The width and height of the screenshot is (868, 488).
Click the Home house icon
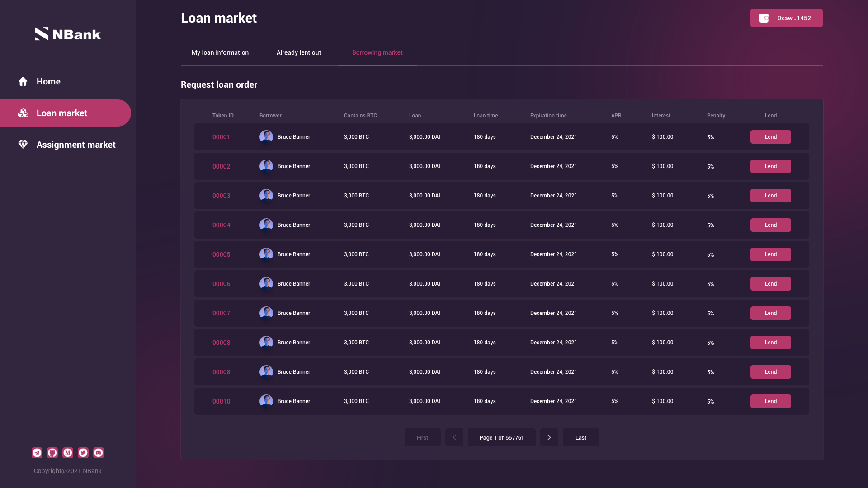tap(23, 81)
